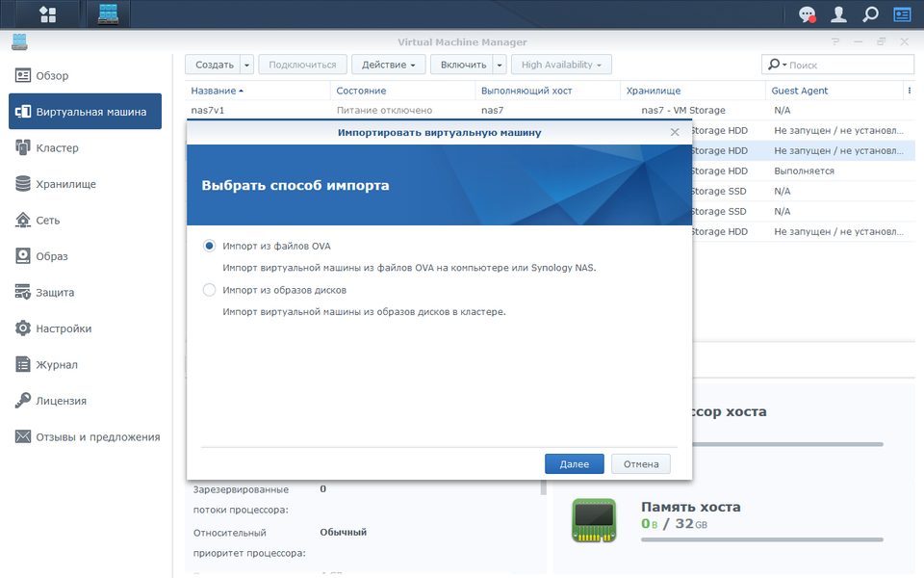This screenshot has width=924, height=578.
Task: Click the Журнал log icon
Action: click(23, 364)
